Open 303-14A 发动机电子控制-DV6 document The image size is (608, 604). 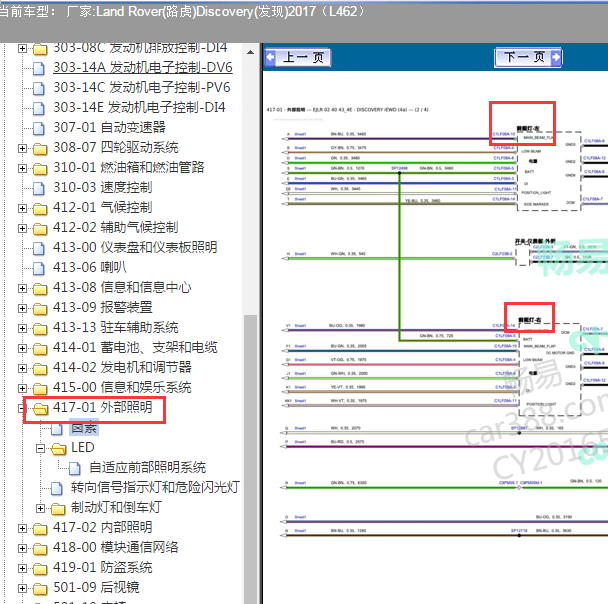click(143, 67)
